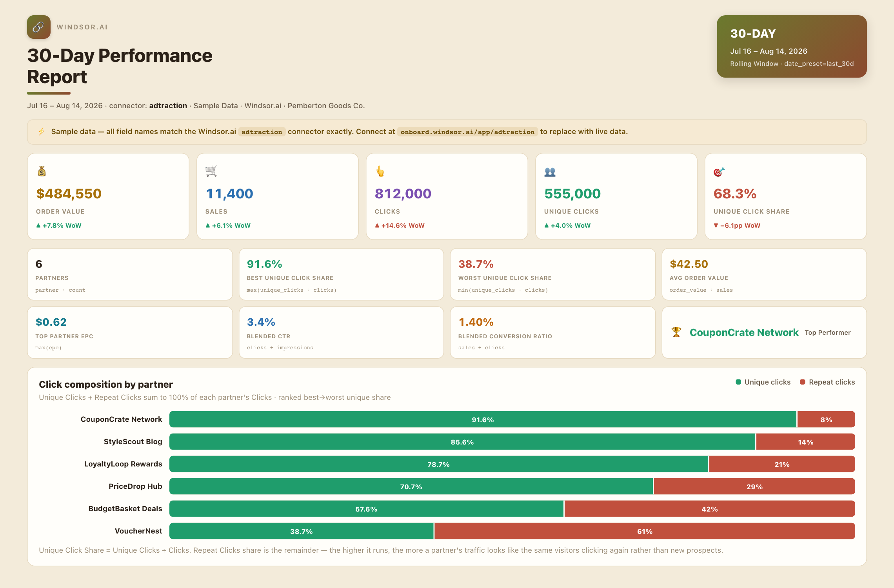Click the $0.62 Top Partner EPC value
Image resolution: width=894 pixels, height=588 pixels.
click(x=51, y=322)
